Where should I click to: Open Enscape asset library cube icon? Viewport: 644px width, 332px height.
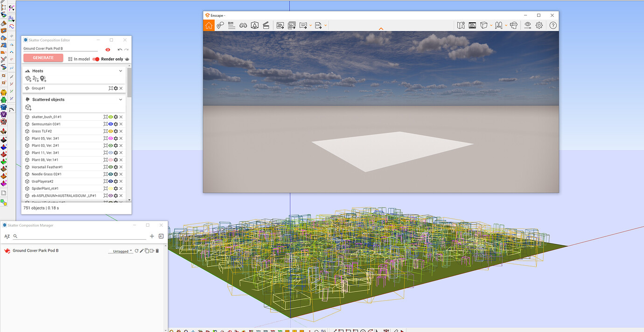(484, 25)
